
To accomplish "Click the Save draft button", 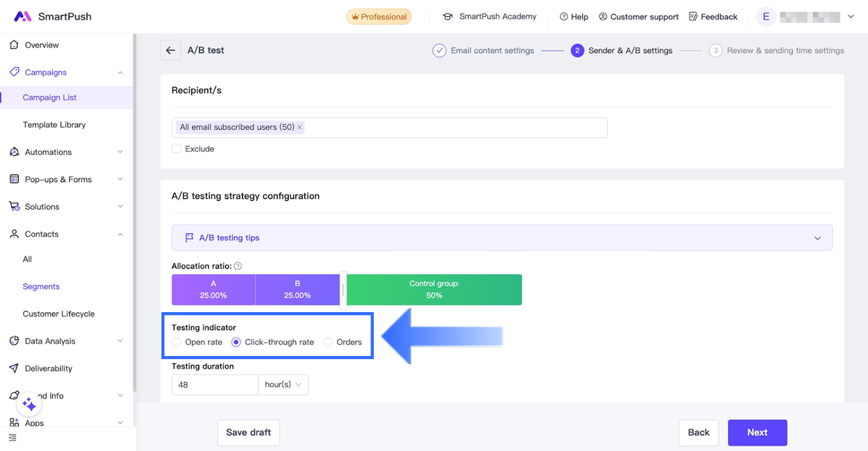I will click(x=248, y=433).
